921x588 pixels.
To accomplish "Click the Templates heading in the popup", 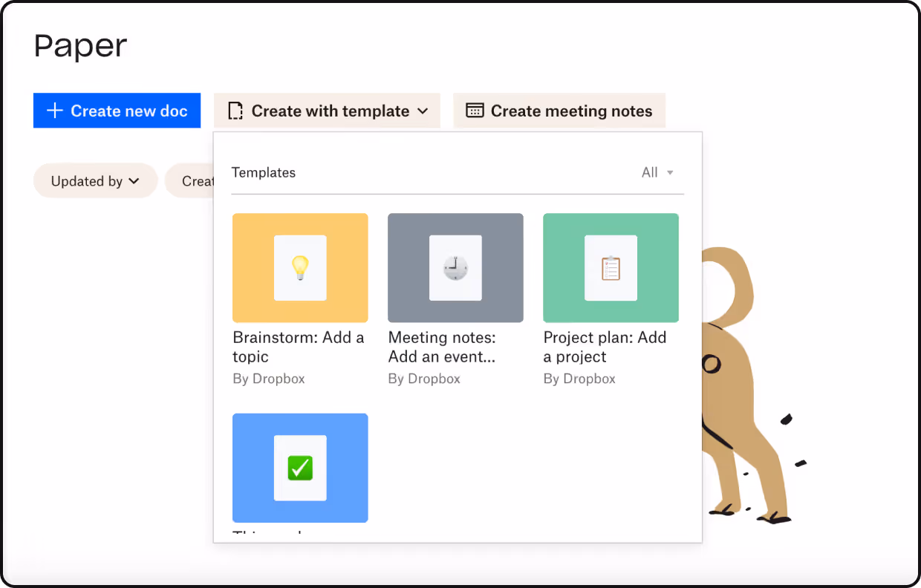I will point(264,172).
